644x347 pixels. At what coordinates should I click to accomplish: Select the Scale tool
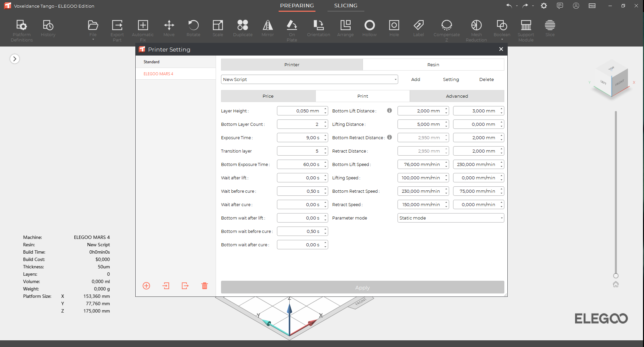click(x=218, y=28)
